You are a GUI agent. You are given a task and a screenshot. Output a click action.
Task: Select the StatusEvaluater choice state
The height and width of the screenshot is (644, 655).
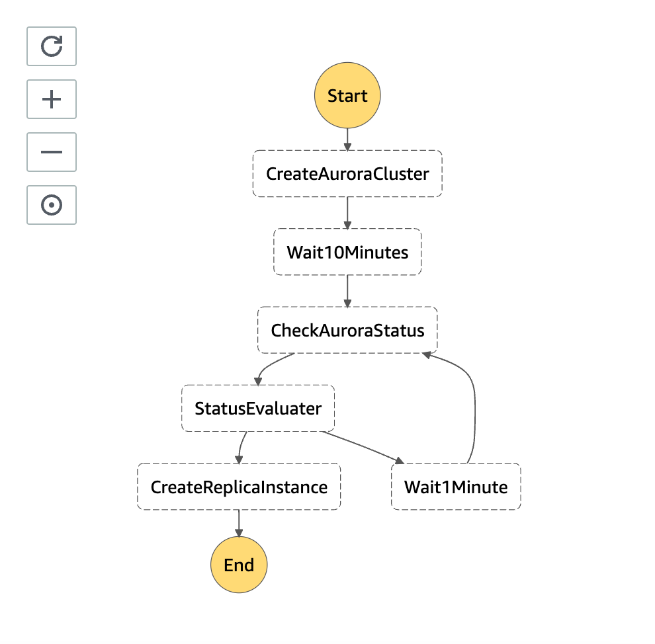pyautogui.click(x=258, y=408)
